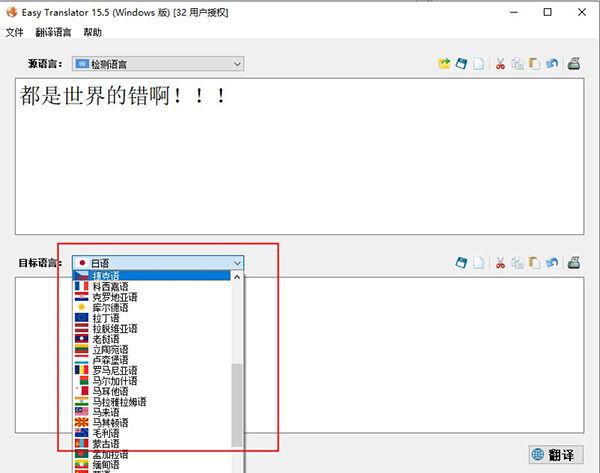This screenshot has height=473, width=600.
Task: Undo icon in target toolbar
Action: tap(552, 263)
